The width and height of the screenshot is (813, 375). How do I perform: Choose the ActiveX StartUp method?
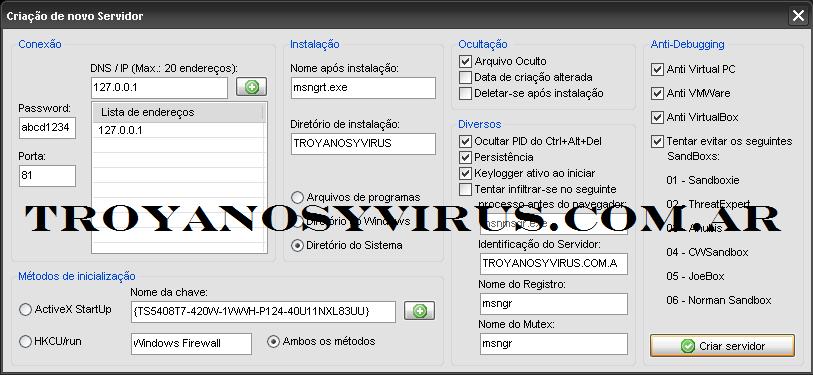pyautogui.click(x=25, y=310)
